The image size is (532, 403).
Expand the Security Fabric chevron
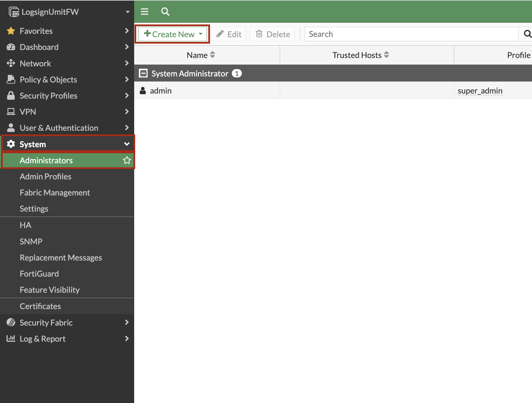pos(127,322)
